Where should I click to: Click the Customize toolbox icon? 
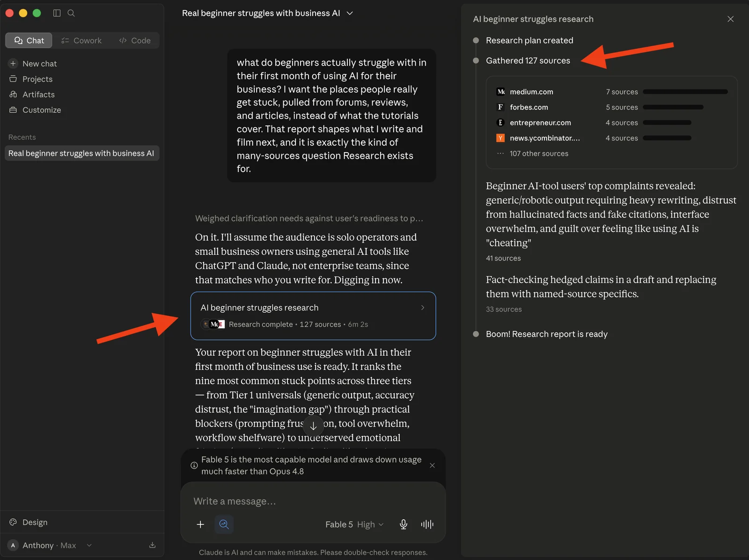[13, 110]
